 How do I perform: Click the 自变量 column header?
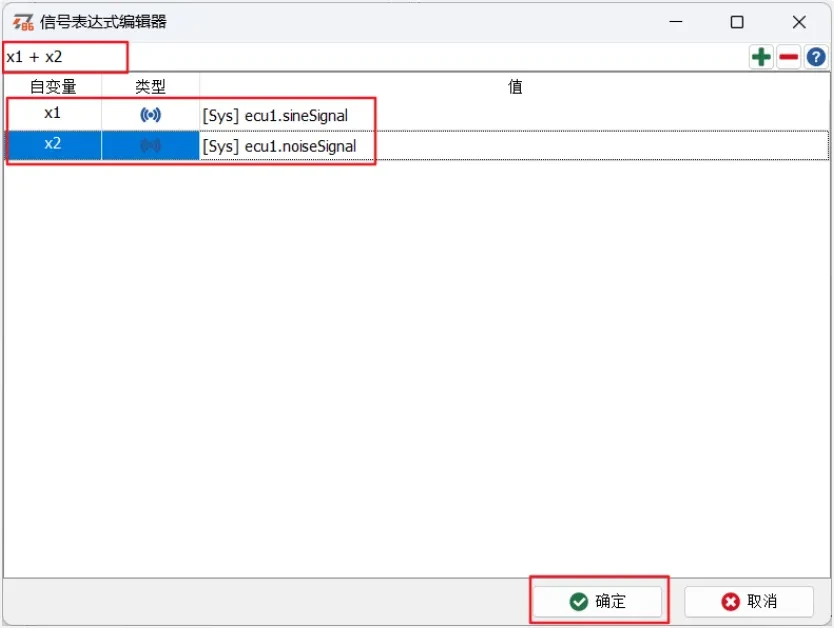(x=52, y=87)
